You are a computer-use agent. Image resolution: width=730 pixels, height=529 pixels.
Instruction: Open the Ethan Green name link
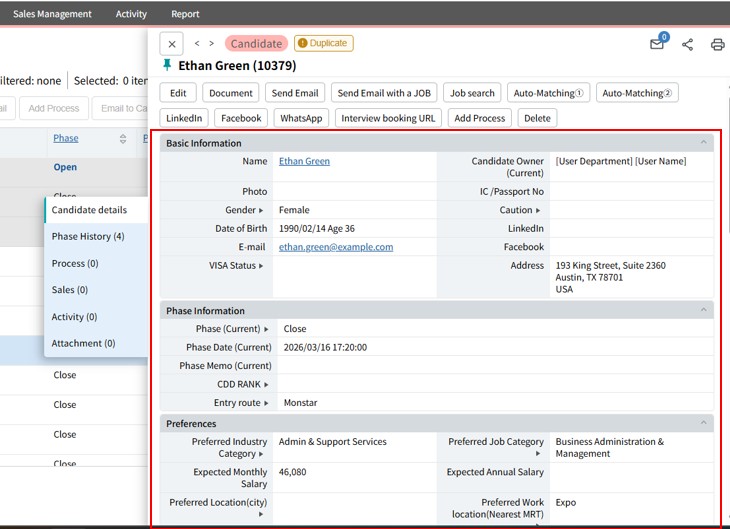pos(304,161)
